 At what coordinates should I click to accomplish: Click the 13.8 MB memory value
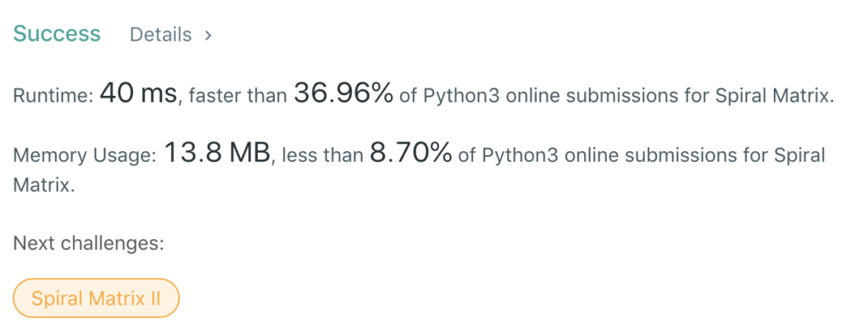pyautogui.click(x=216, y=153)
